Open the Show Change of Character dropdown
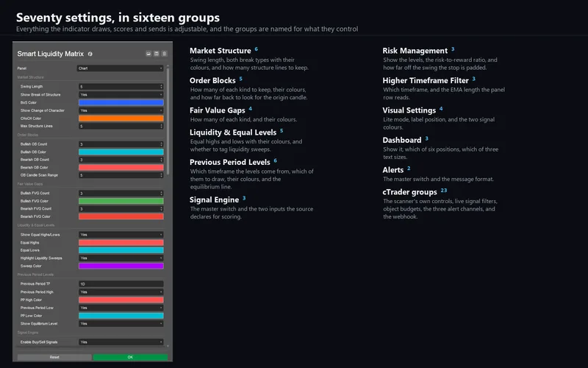This screenshot has width=588, height=368. pos(121,110)
